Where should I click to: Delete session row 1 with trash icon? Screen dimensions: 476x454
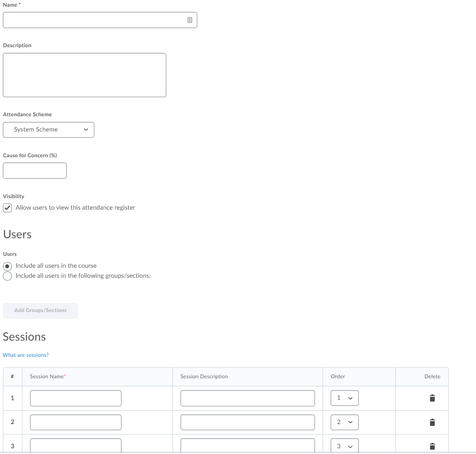432,398
